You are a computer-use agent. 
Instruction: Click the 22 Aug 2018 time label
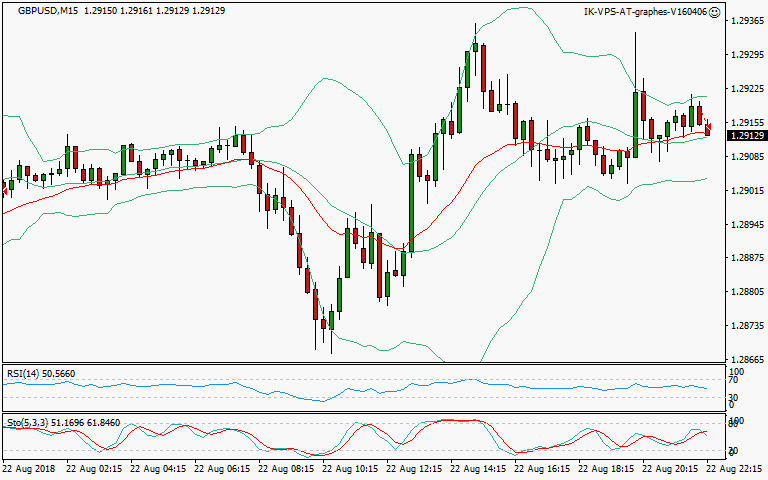tap(29, 469)
